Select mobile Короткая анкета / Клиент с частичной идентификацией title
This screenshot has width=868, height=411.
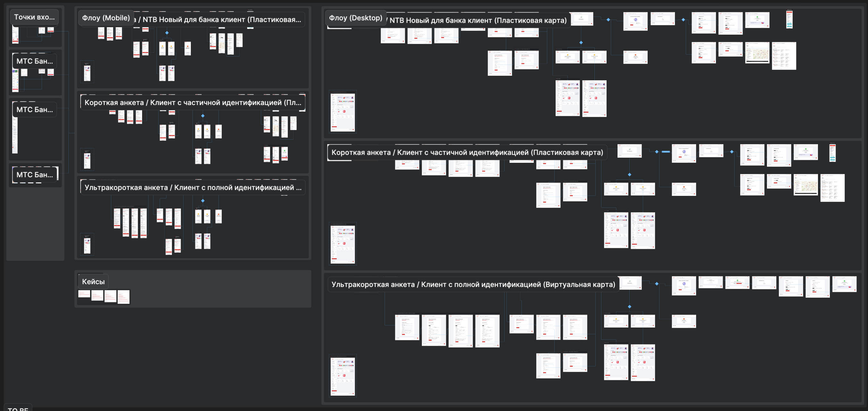[x=193, y=102]
